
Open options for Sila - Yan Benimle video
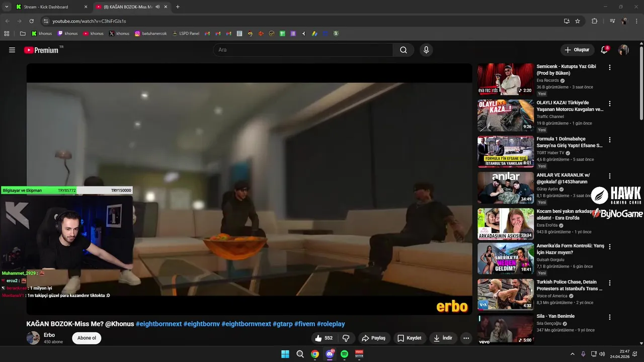pos(610,317)
